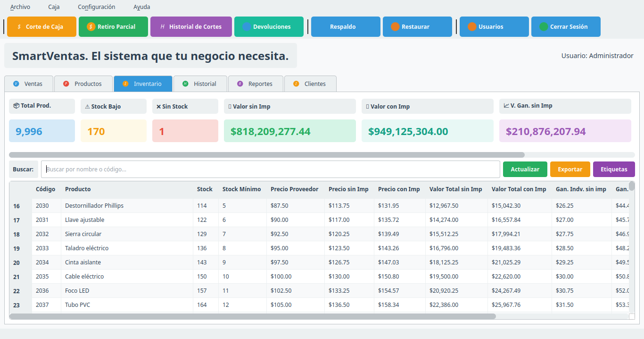Click the chart icon beside V. Gan. sin Imp
Image resolution: width=644 pixels, height=339 pixels.
(506, 106)
